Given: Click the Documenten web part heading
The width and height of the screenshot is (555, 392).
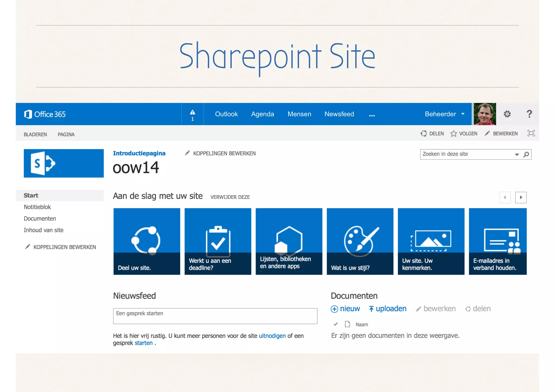Looking at the screenshot, I should (x=354, y=296).
